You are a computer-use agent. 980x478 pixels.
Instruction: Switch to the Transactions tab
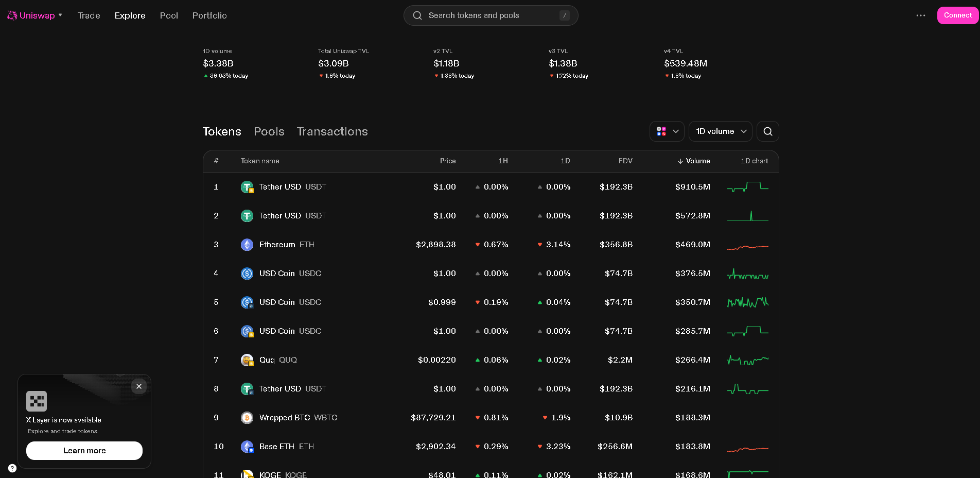[x=332, y=131]
